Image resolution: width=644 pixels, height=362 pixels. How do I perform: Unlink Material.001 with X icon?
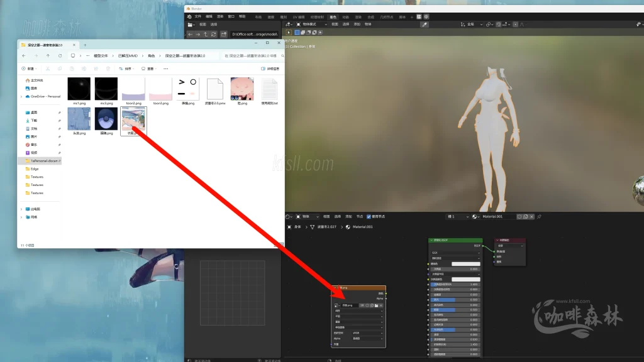[531, 217]
